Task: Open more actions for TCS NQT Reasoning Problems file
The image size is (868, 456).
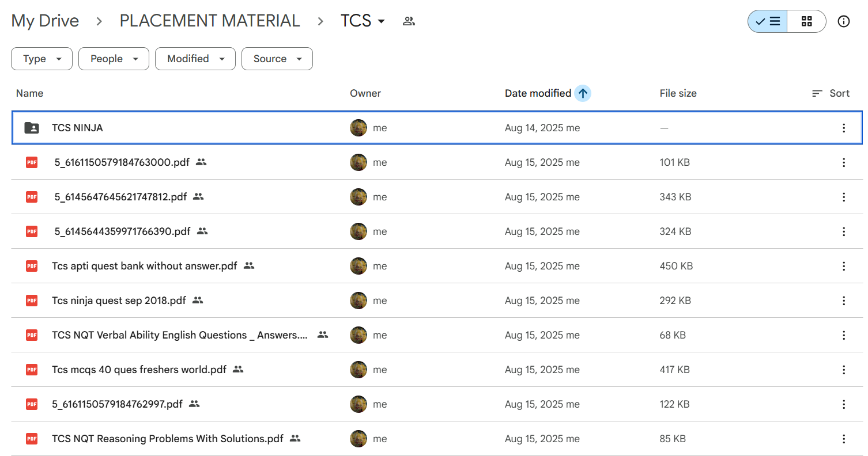Action: click(x=843, y=439)
